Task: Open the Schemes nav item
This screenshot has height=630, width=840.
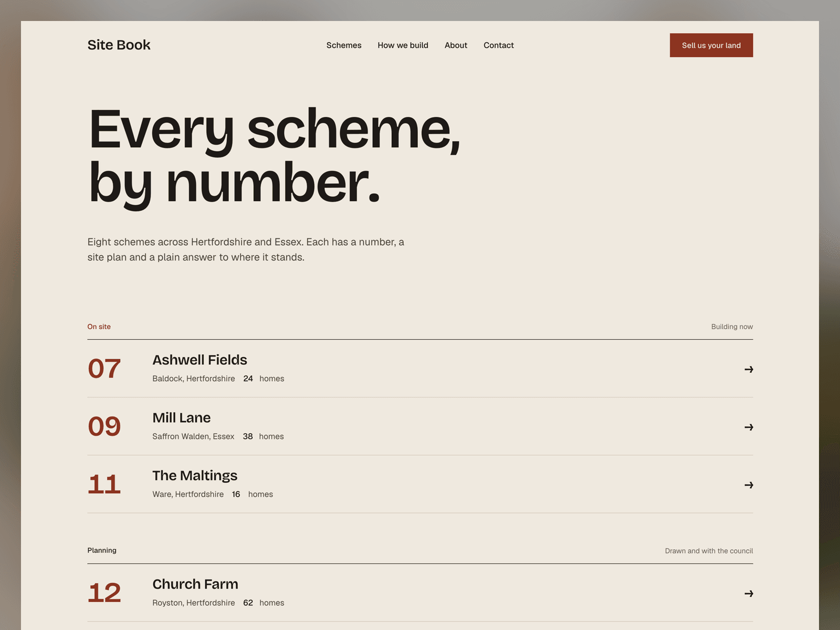Action: (x=344, y=45)
